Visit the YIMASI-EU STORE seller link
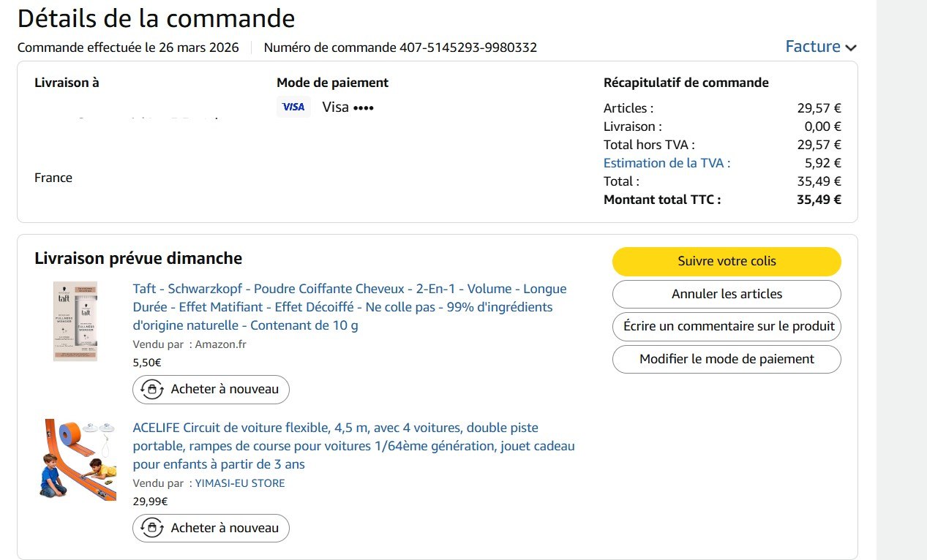The height and width of the screenshot is (560, 927). 240,483
